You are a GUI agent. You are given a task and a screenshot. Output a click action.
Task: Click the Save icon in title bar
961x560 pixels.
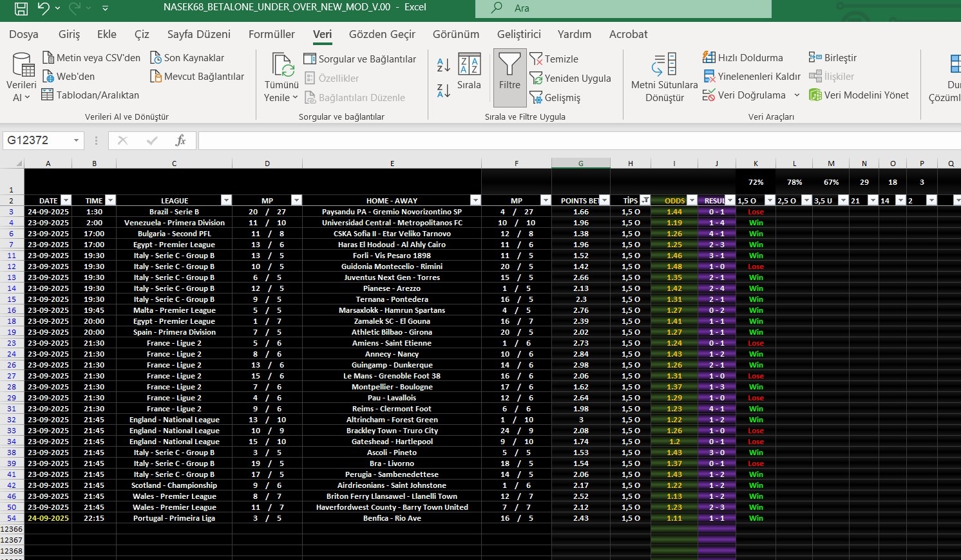click(21, 8)
